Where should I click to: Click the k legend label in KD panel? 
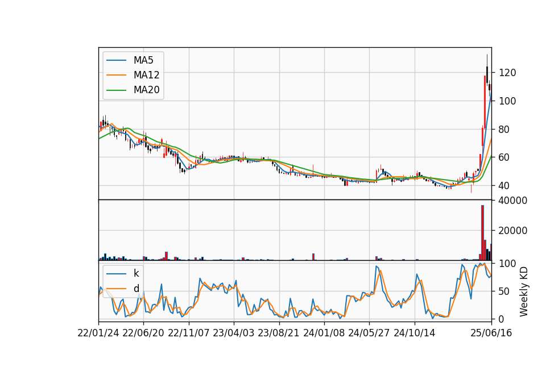coord(136,273)
